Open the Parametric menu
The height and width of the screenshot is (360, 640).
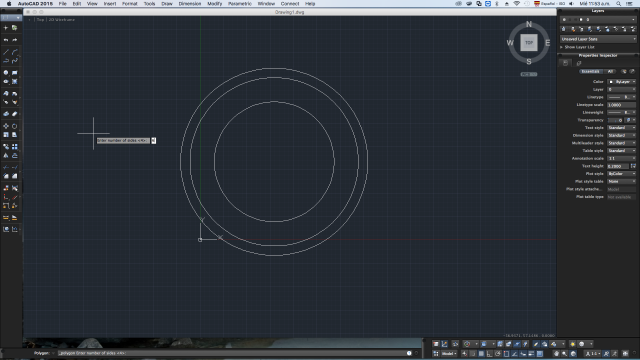point(240,4)
